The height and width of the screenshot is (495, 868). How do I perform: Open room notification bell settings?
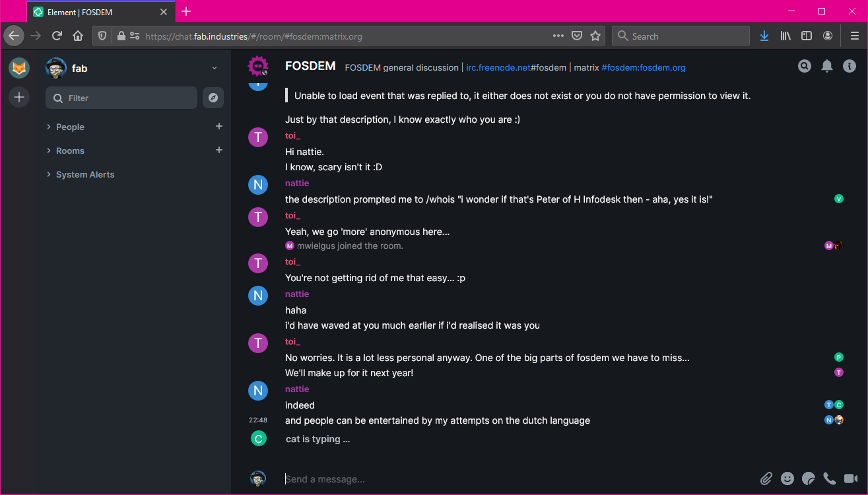[x=826, y=66]
